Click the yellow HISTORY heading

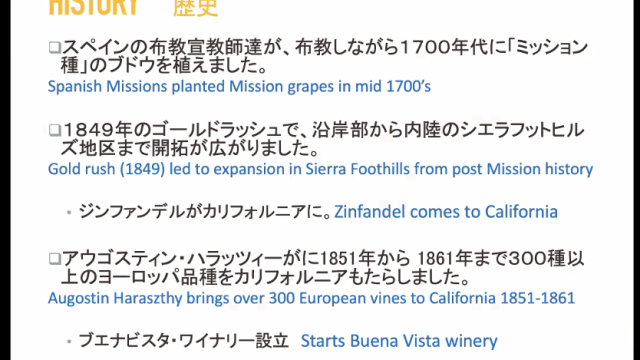click(x=93, y=7)
